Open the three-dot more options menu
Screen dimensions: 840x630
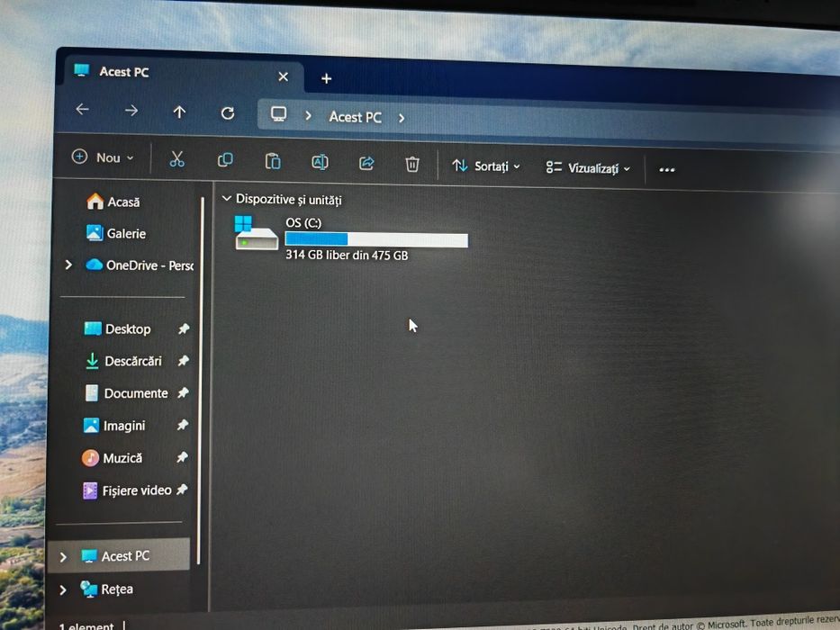667,170
